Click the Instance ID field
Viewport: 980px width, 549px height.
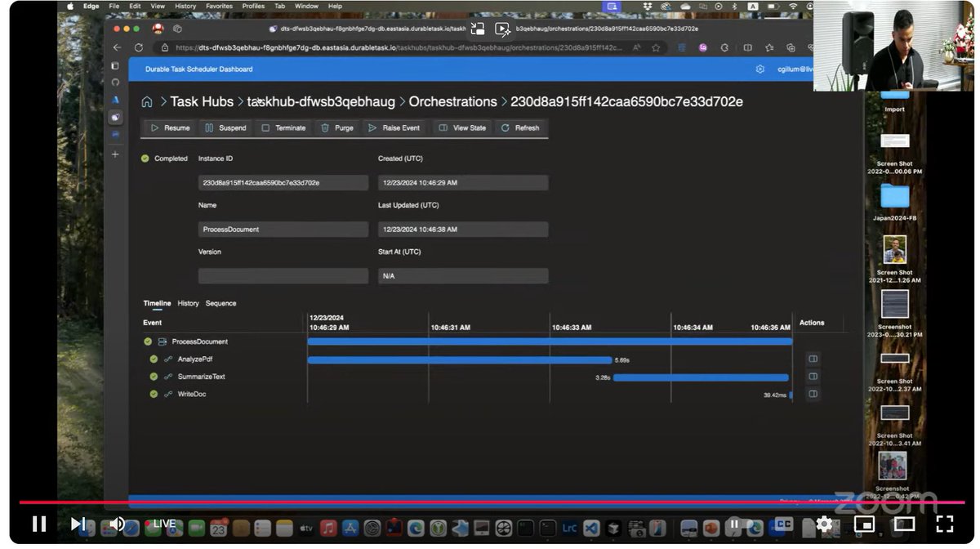[x=283, y=183]
